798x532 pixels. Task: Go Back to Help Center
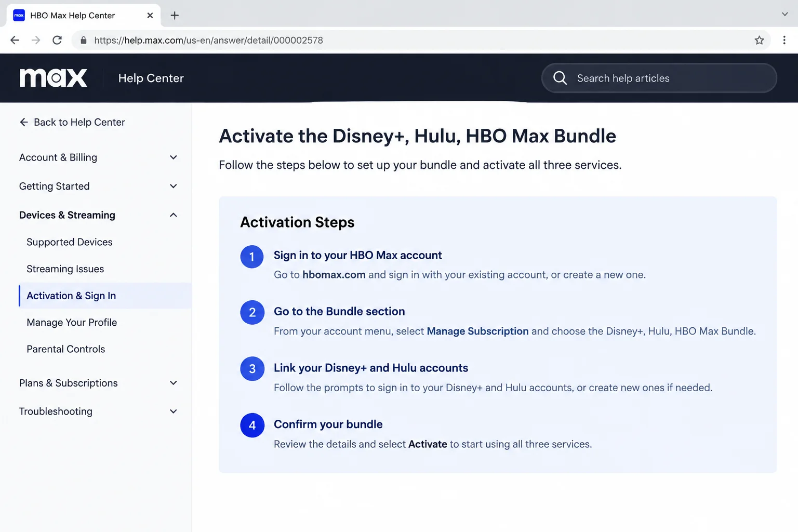pyautogui.click(x=72, y=122)
